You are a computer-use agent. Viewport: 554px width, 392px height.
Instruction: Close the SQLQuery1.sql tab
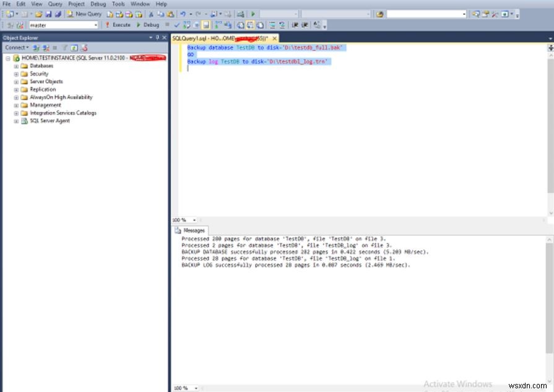275,38
